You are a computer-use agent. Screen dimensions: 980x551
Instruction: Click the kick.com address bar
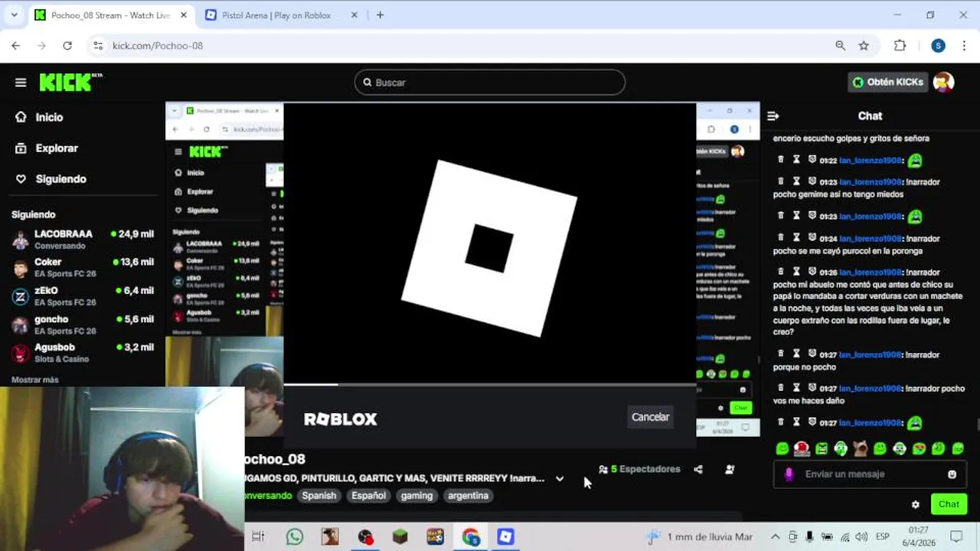pos(459,46)
